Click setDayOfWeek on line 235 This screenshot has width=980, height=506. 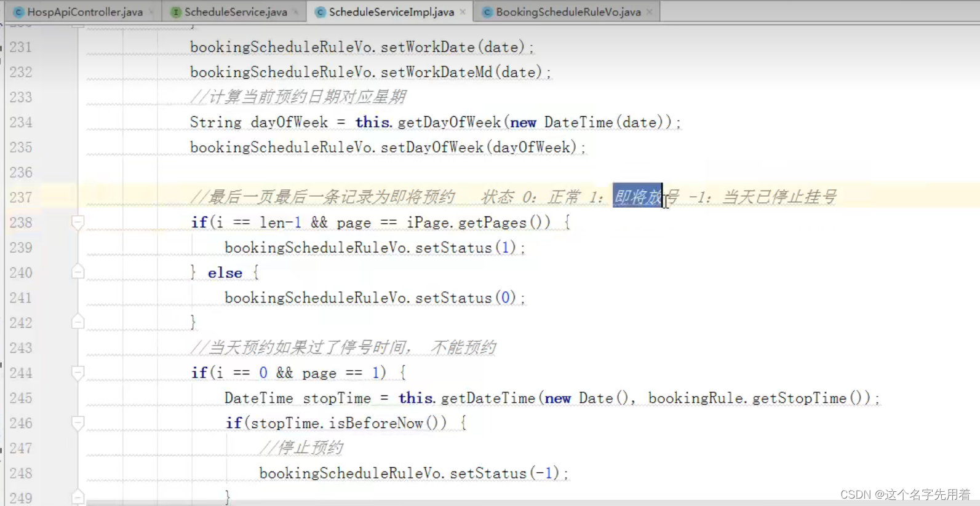tap(432, 148)
